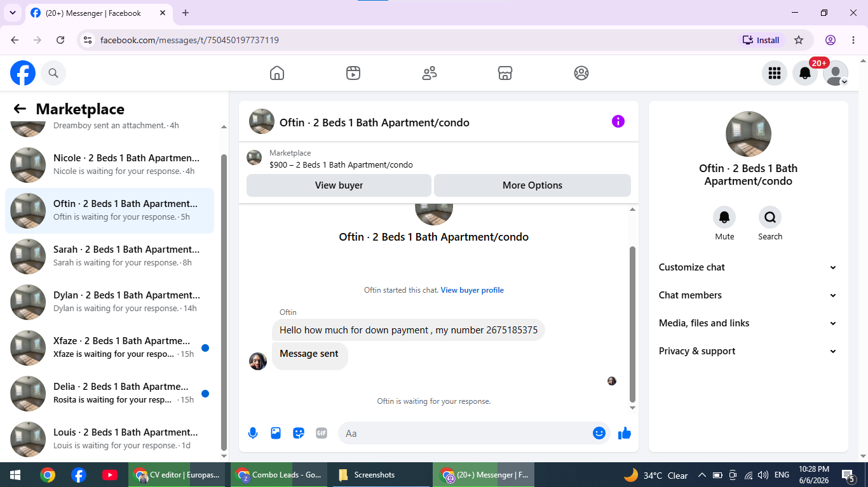
Task: Mute this conversation bell icon
Action: pos(724,217)
